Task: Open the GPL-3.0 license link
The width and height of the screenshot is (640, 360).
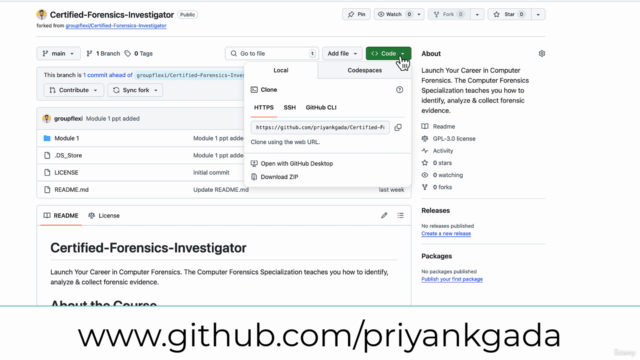Action: tap(454, 139)
